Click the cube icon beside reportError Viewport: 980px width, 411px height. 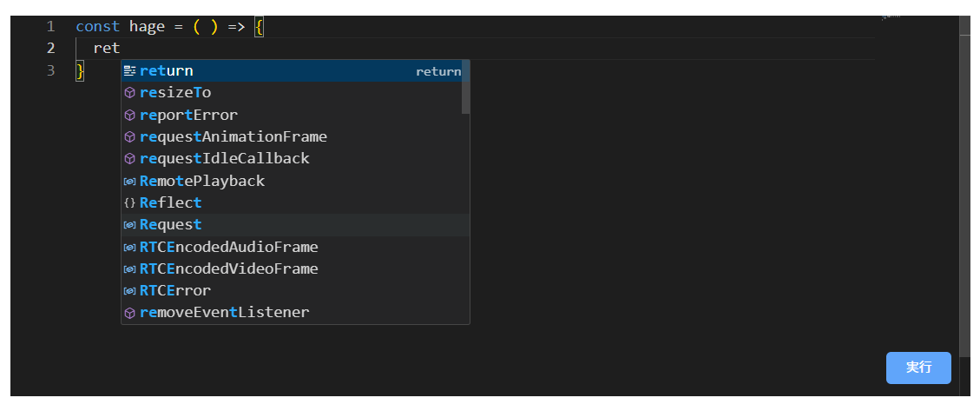130,115
